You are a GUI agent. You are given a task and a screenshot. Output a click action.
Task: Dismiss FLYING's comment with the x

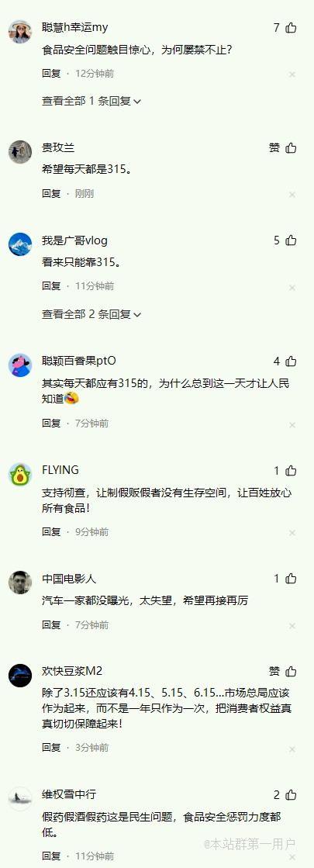coord(292,533)
